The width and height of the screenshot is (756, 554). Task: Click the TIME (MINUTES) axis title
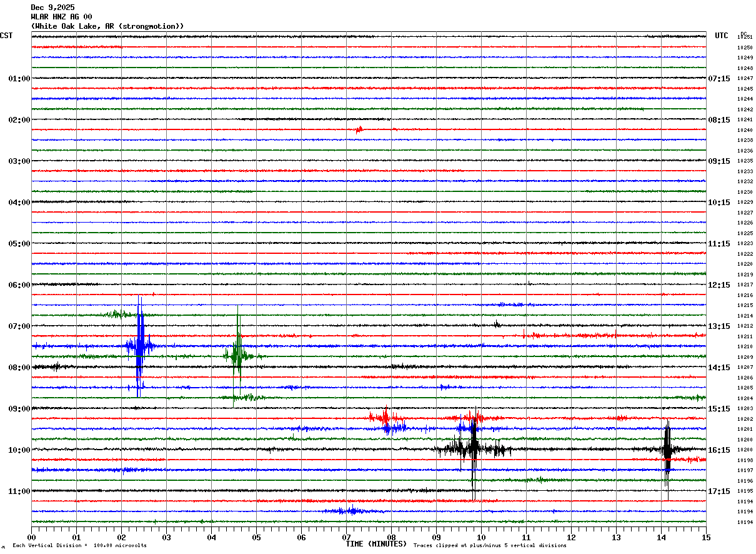(376, 544)
